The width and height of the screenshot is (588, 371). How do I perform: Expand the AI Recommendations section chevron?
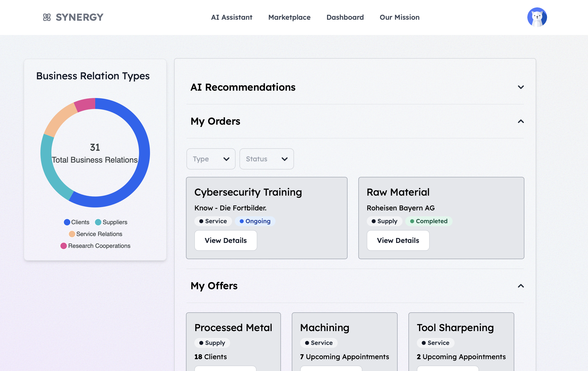click(521, 87)
